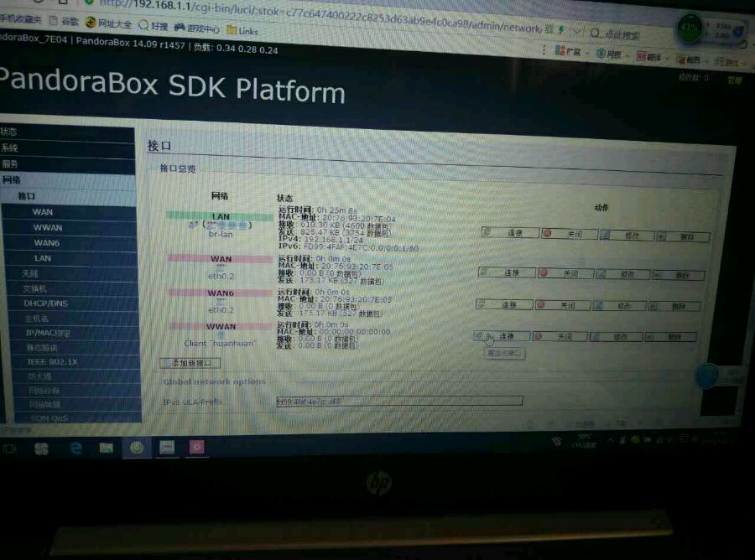Click the green accelerator circle in browser
The height and width of the screenshot is (560, 755).
(690, 27)
